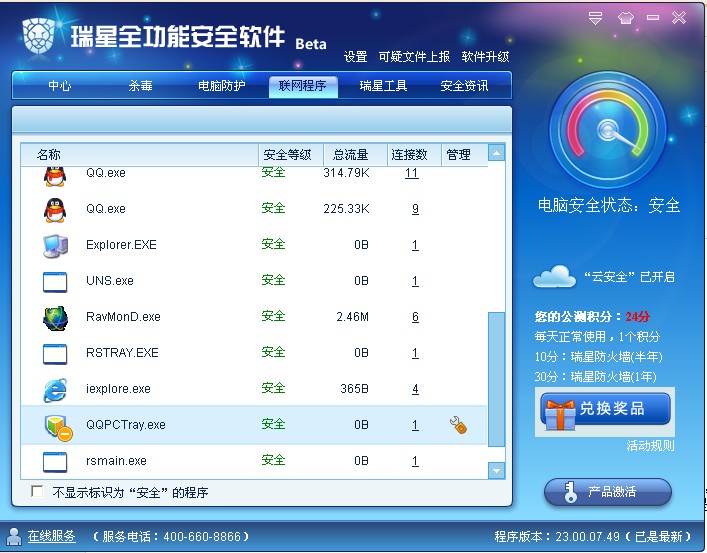The width and height of the screenshot is (707, 553).
Task: Select the rsmain.exe program name
Action: click(116, 461)
